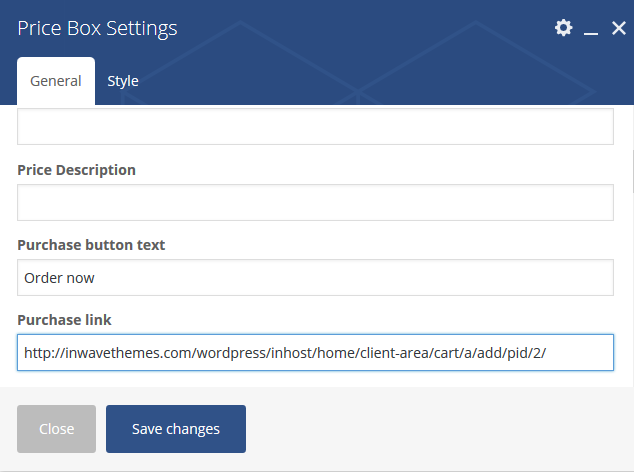Focus the Price Description input field

tap(315, 203)
